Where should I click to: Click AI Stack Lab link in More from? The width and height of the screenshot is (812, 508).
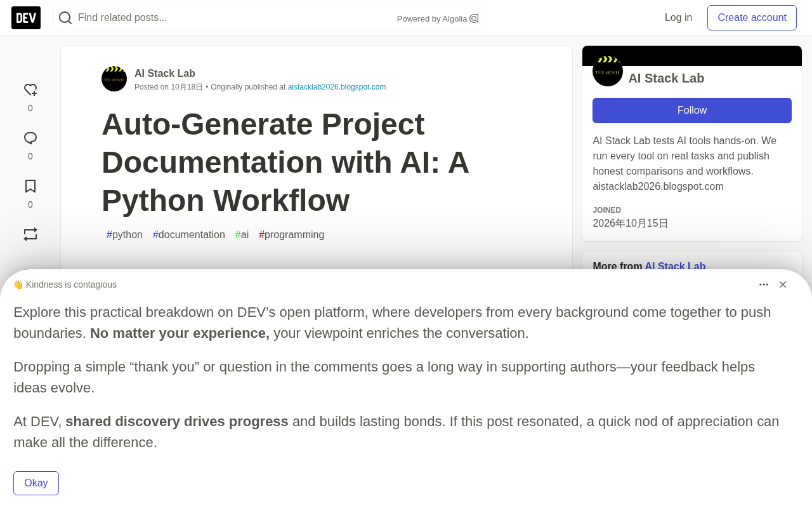click(x=675, y=266)
